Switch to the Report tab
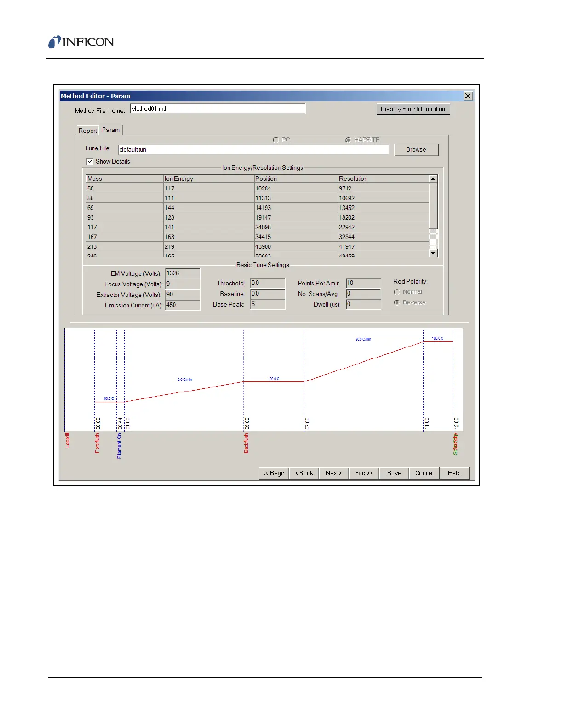 click(87, 131)
